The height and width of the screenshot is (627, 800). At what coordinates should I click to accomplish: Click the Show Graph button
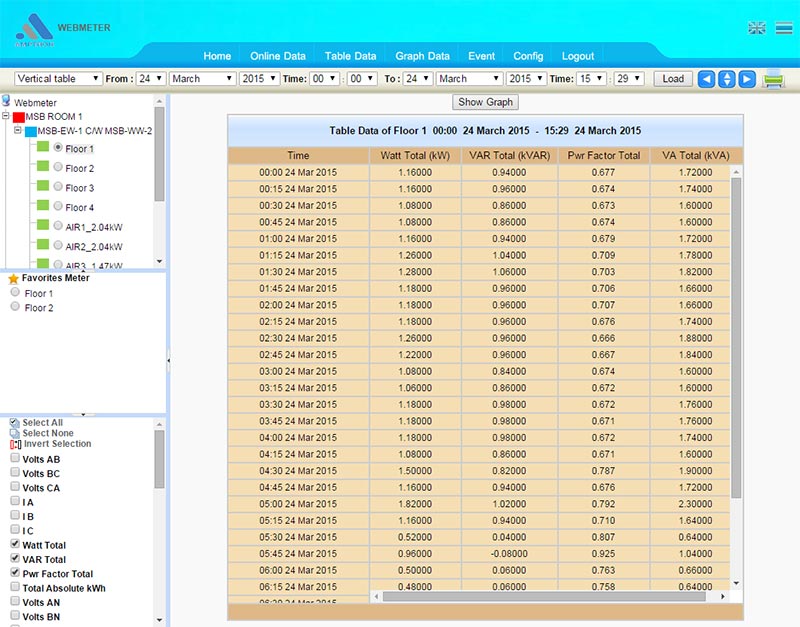(485, 102)
